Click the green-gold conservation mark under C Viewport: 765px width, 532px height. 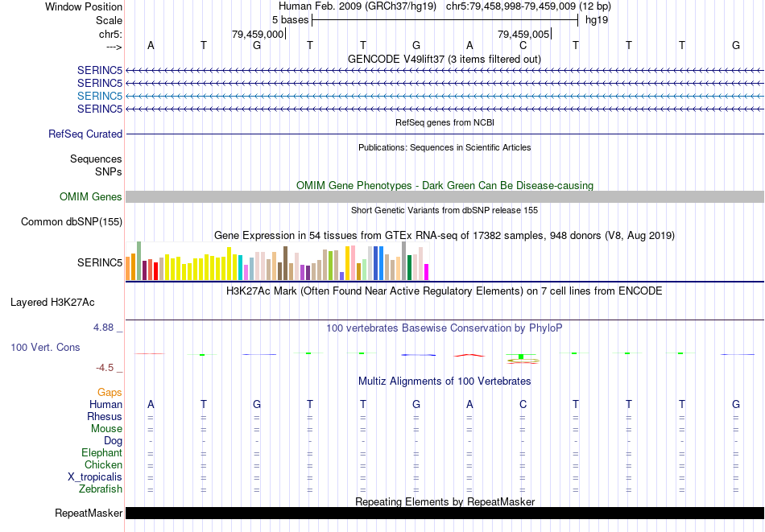point(523,359)
